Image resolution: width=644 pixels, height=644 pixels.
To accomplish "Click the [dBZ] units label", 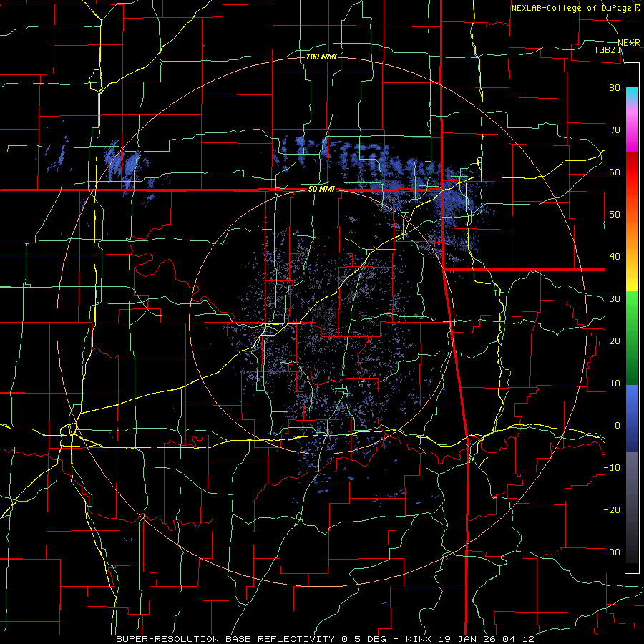I will coord(608,50).
